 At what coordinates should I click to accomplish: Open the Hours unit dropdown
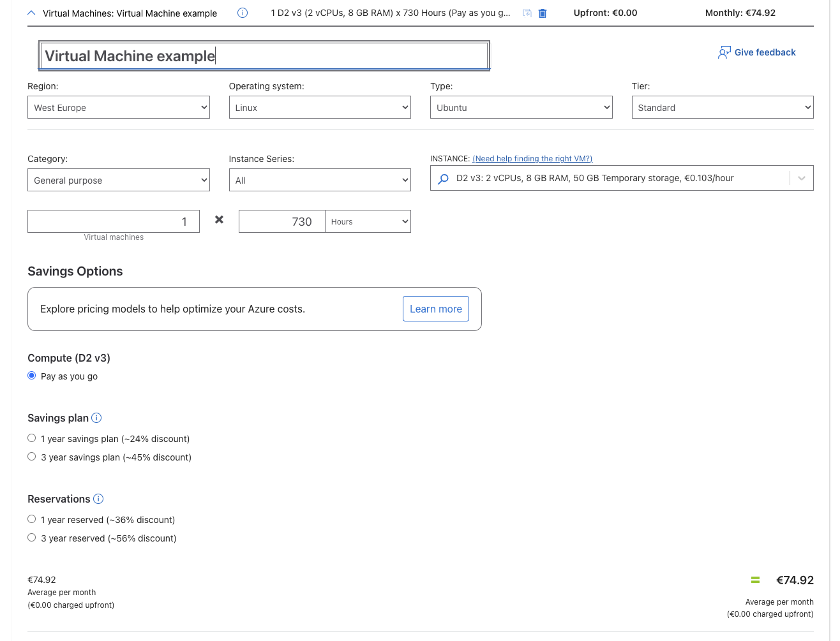click(x=368, y=221)
